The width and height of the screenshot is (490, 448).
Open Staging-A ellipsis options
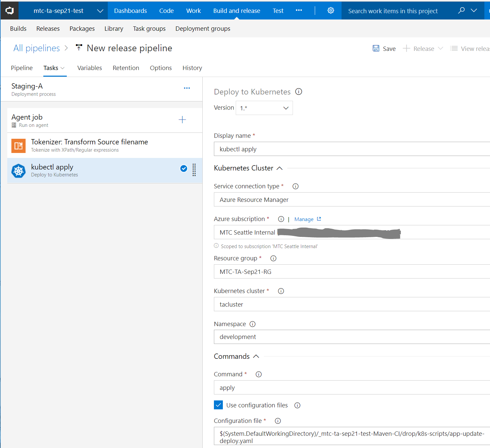point(187,88)
